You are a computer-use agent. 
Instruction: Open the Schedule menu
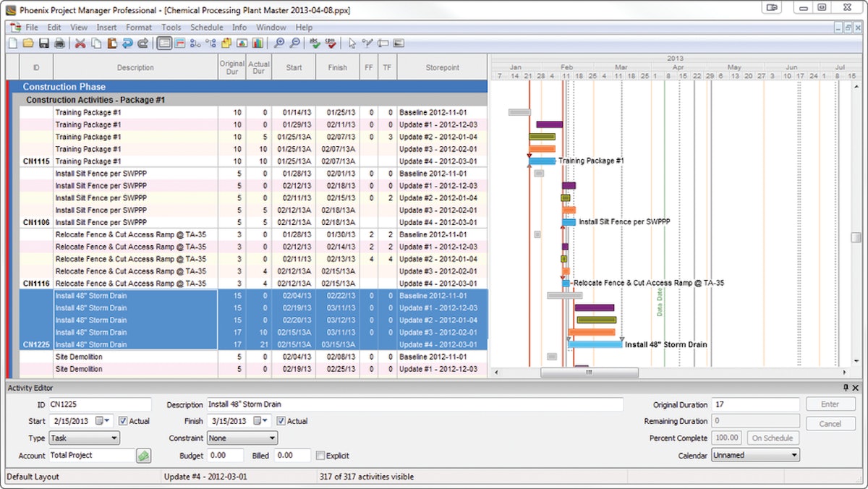(207, 27)
